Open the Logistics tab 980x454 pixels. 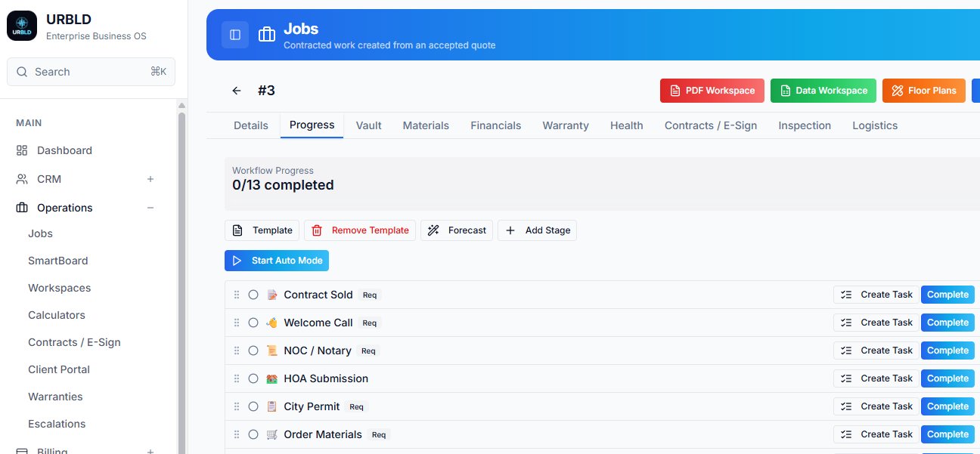pyautogui.click(x=875, y=125)
